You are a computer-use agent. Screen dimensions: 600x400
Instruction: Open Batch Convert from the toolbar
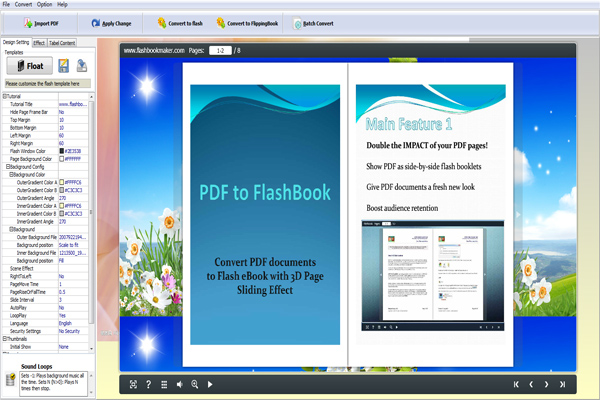click(x=313, y=23)
